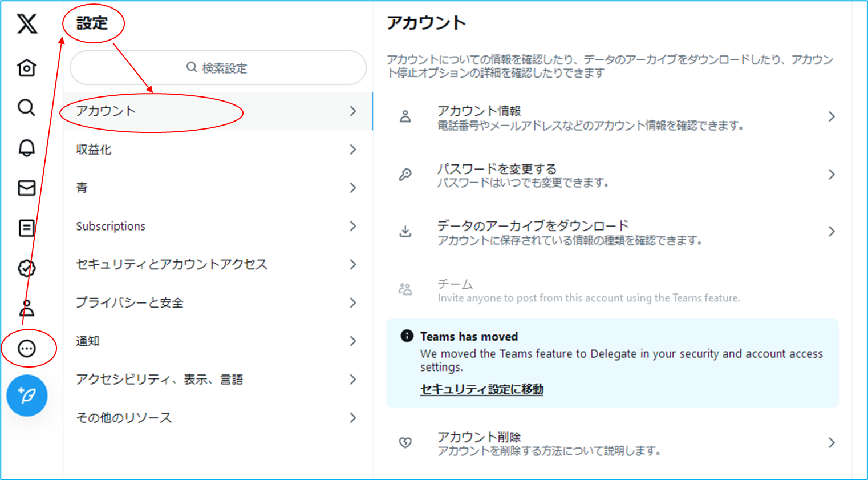Viewport: 868px width, 480px height.
Task: Click the アカウント page heading on right
Action: click(x=427, y=22)
